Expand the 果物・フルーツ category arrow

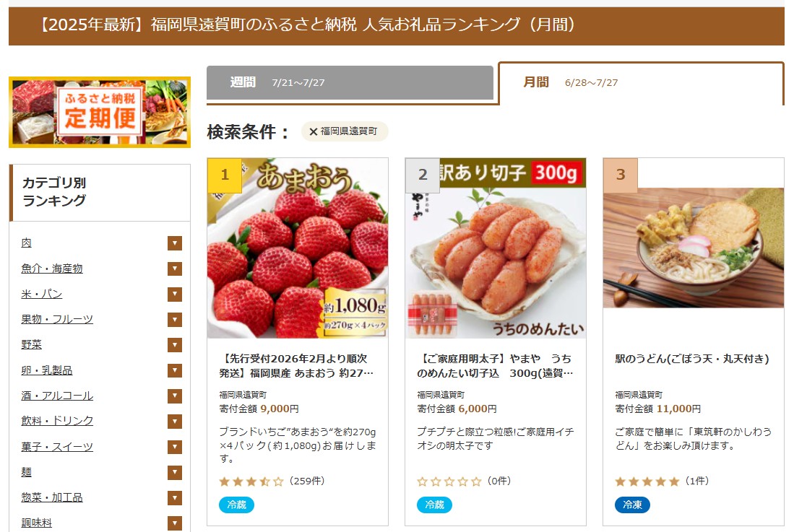[175, 320]
